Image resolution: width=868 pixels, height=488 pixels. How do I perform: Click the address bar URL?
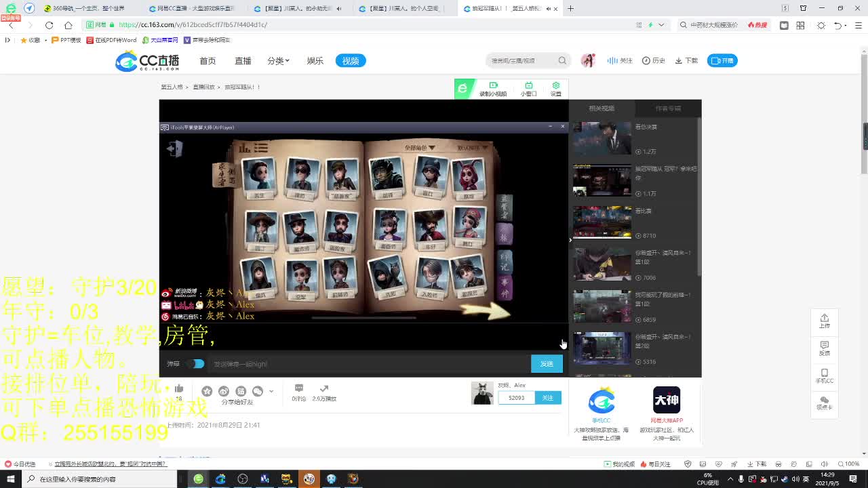click(x=193, y=25)
